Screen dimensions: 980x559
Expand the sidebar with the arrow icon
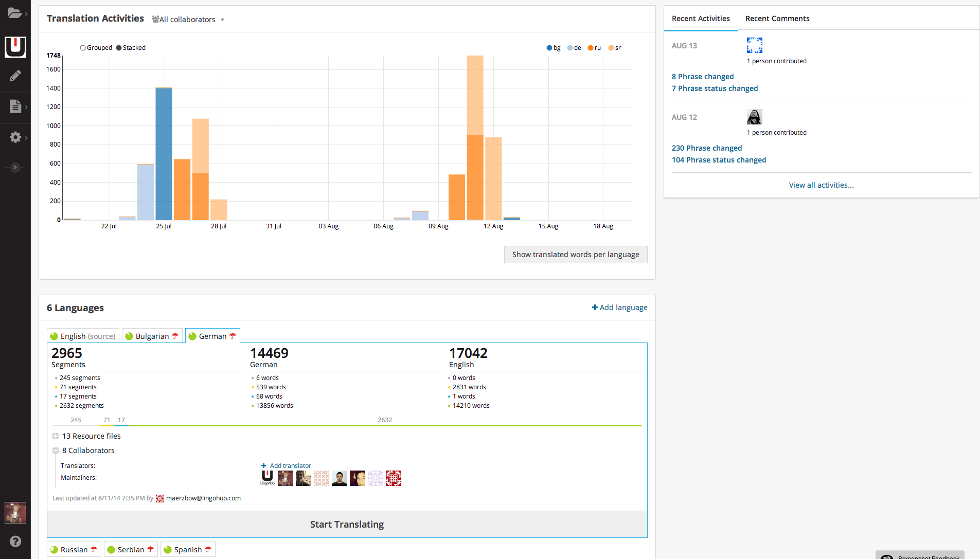point(15,167)
